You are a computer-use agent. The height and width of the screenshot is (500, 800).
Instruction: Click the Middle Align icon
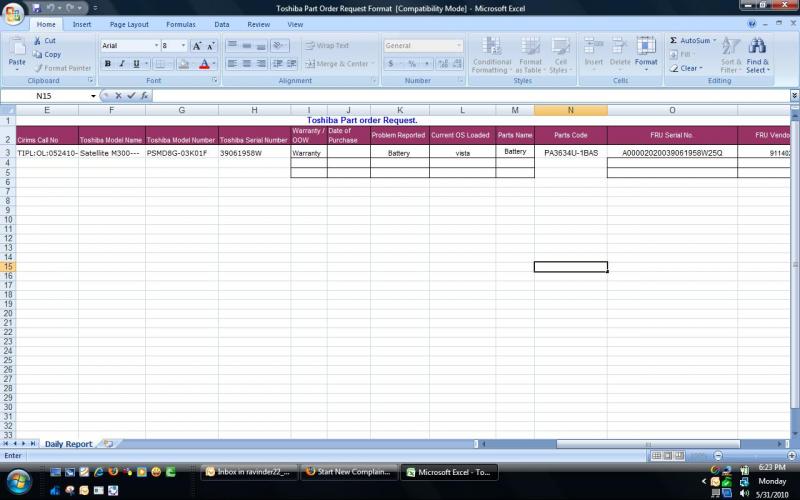(247, 45)
